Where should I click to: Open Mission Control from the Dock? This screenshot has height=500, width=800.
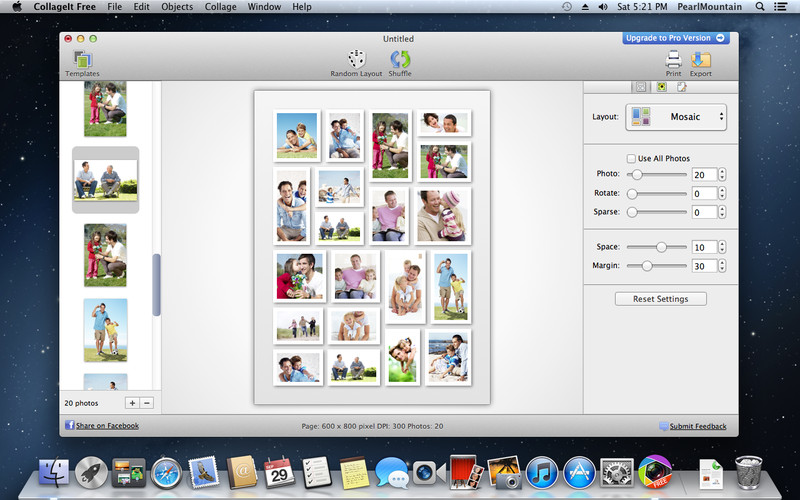coord(129,472)
